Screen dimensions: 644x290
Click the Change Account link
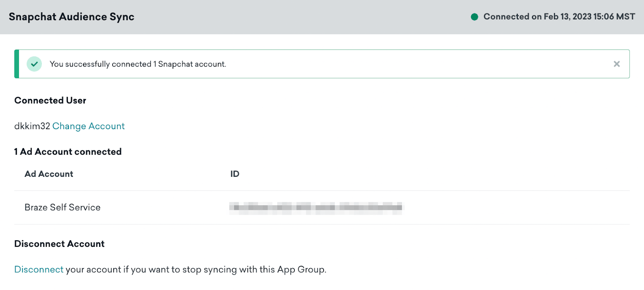[88, 126]
